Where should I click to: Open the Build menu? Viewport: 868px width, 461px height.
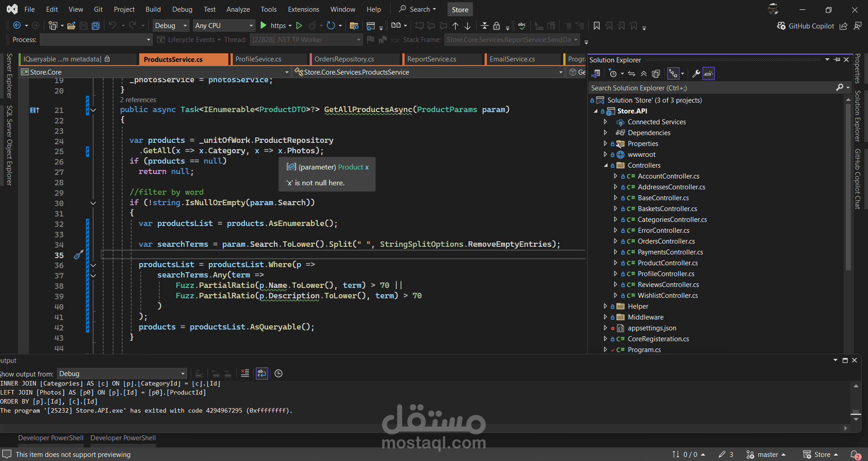(153, 9)
